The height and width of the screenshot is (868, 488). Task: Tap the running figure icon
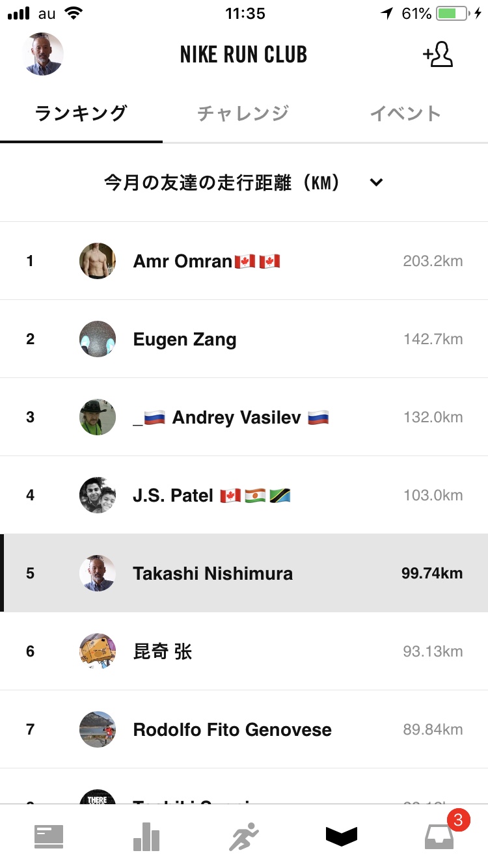(244, 836)
